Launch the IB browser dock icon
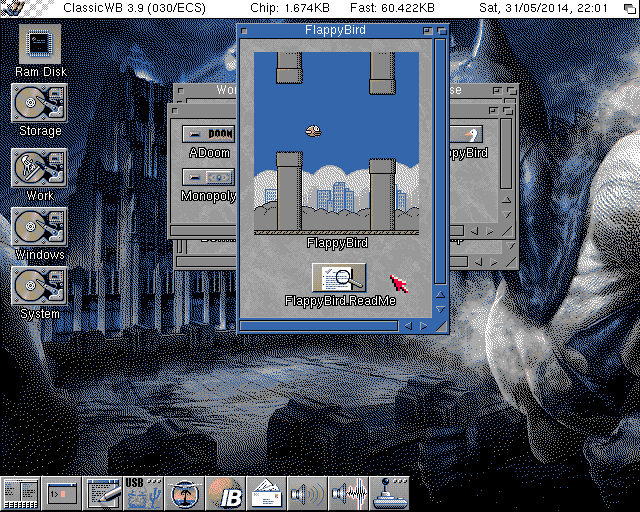The height and width of the screenshot is (512, 640). tap(225, 493)
